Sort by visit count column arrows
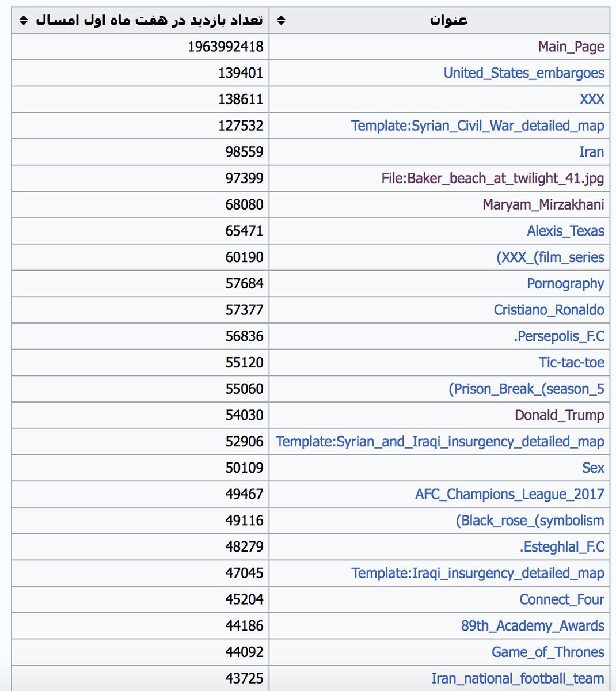 (x=23, y=21)
